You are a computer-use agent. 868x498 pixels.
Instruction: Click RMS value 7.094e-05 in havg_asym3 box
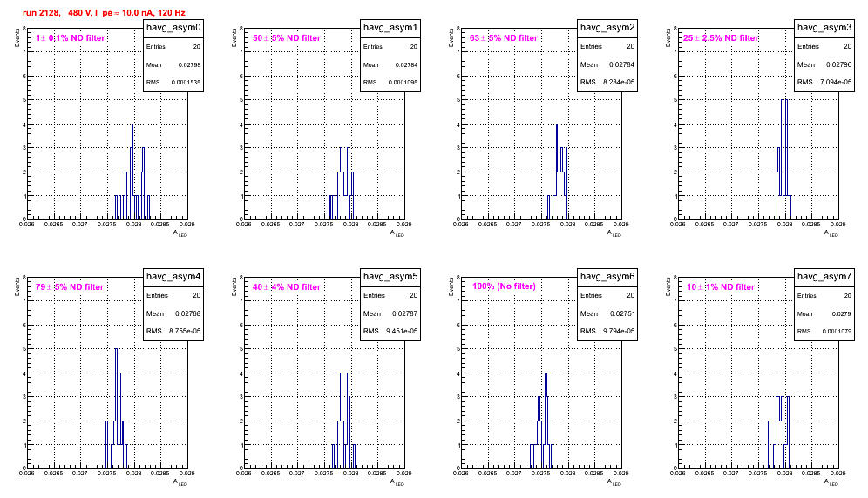836,82
